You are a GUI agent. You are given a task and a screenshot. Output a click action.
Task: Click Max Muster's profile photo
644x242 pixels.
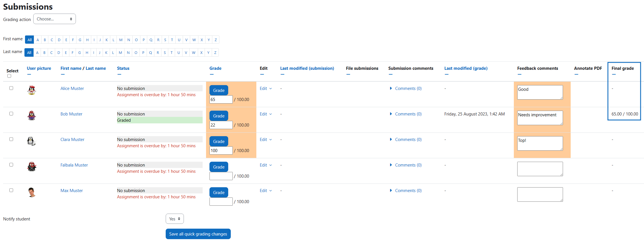point(32,192)
